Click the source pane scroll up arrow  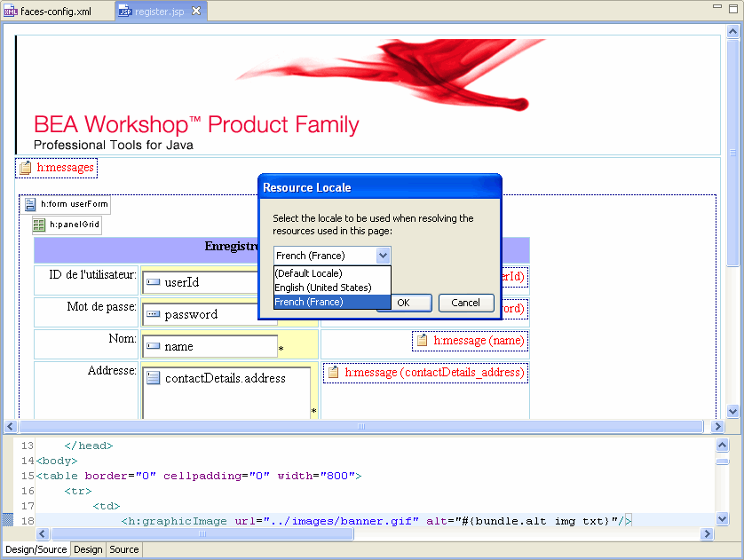(722, 446)
